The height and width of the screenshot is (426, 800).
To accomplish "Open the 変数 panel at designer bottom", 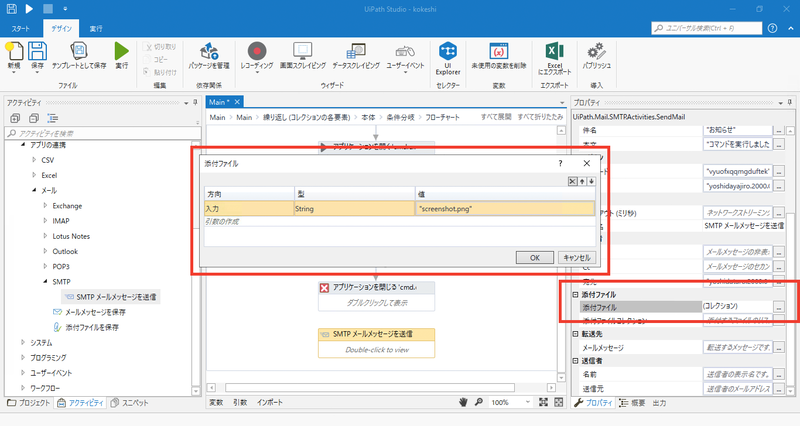I will point(216,403).
